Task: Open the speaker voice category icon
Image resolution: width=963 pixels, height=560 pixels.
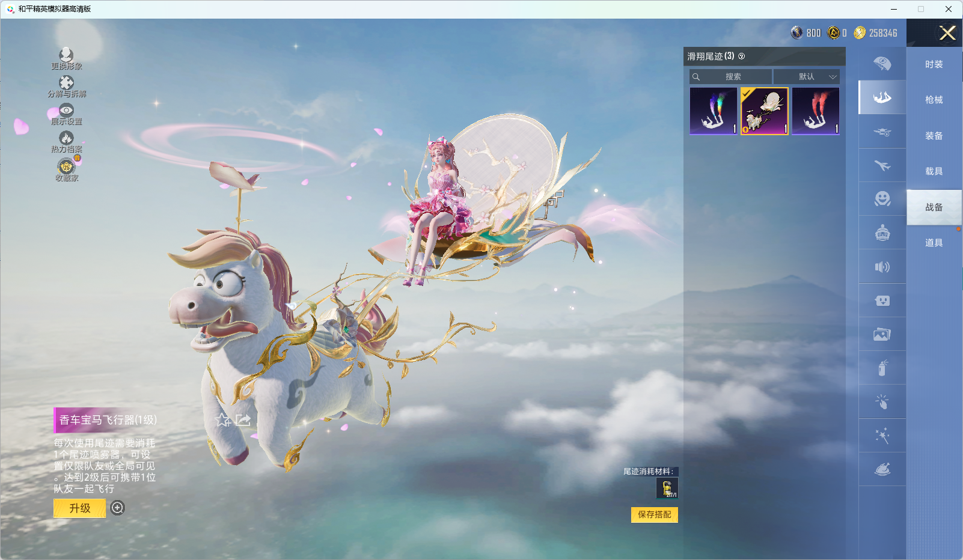Action: pyautogui.click(x=882, y=267)
